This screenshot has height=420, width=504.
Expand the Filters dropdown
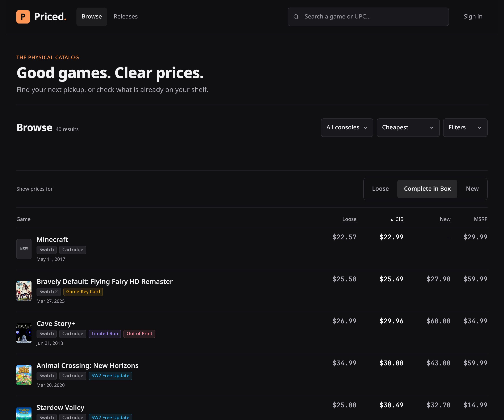465,127
